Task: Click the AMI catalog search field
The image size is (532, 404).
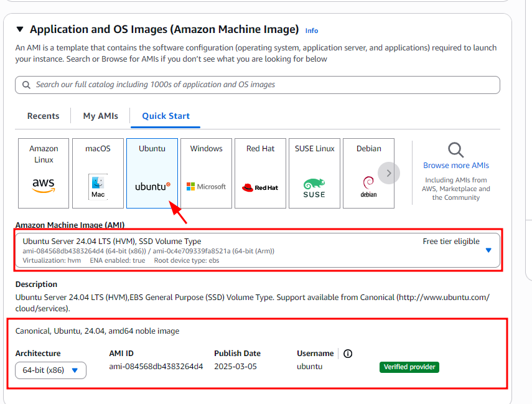Action: coord(258,85)
